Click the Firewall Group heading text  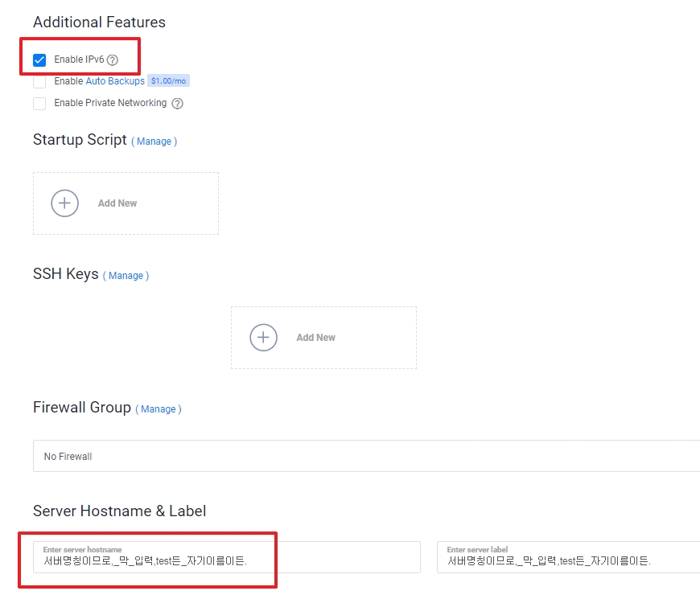(x=82, y=407)
